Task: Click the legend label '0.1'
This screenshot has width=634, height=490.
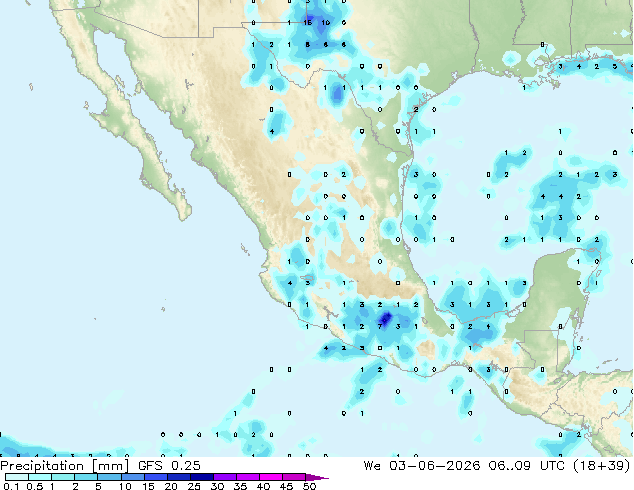Action: click(x=11, y=486)
